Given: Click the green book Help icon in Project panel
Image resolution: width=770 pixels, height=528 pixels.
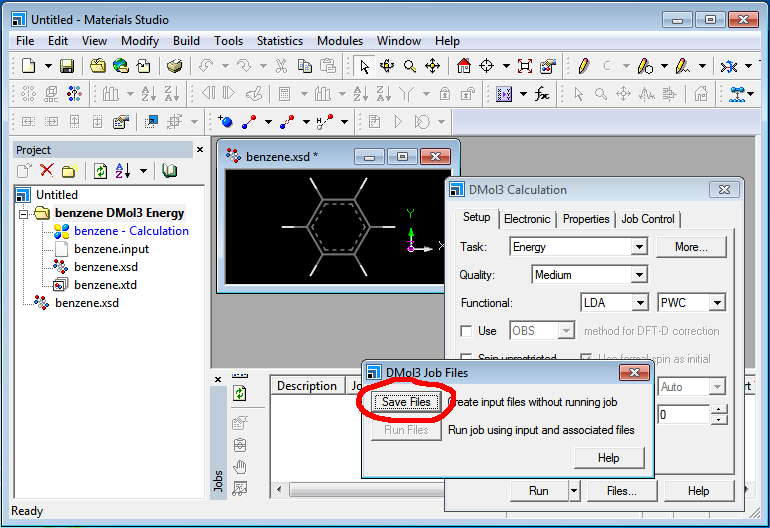Looking at the screenshot, I should (x=169, y=171).
